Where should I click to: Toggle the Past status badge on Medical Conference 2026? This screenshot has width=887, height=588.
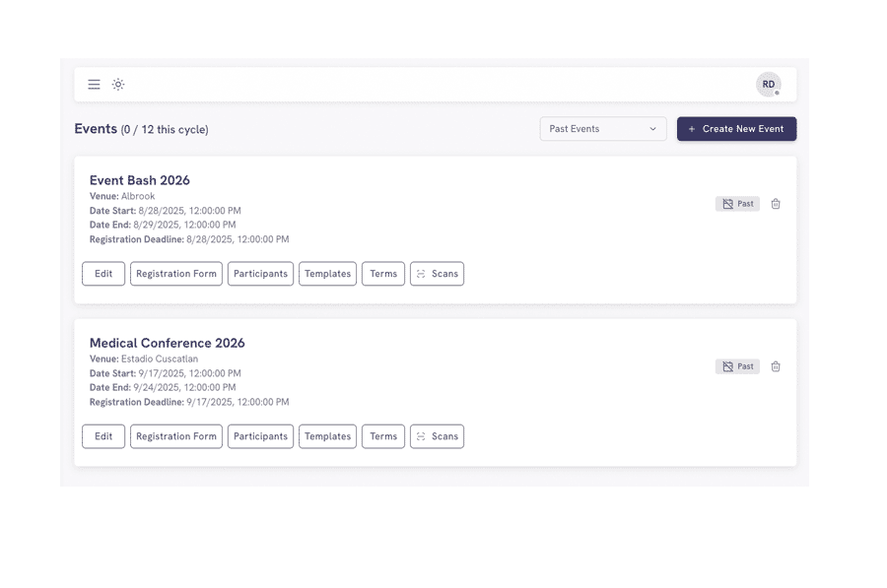tap(737, 365)
